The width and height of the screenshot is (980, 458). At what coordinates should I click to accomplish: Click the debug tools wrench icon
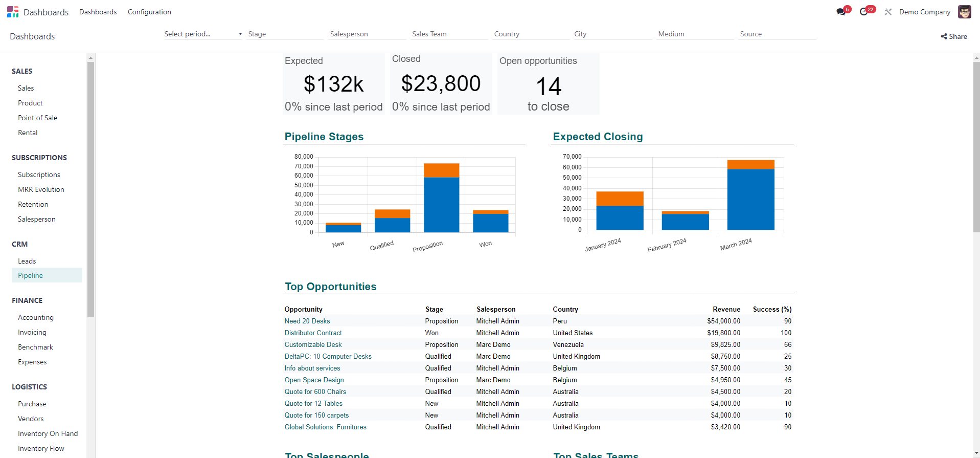888,12
